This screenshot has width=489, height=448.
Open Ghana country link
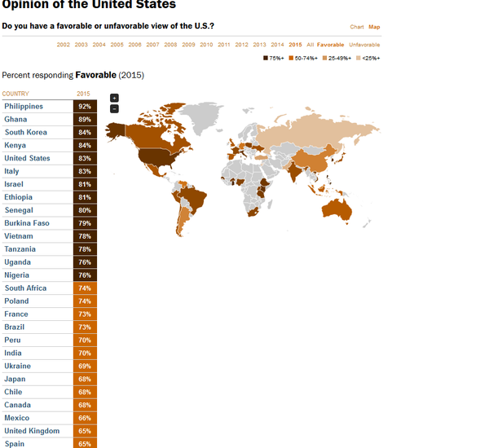pos(15,120)
